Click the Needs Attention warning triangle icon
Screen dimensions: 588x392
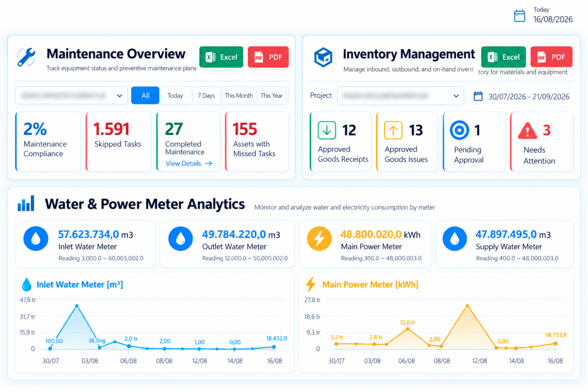point(528,131)
